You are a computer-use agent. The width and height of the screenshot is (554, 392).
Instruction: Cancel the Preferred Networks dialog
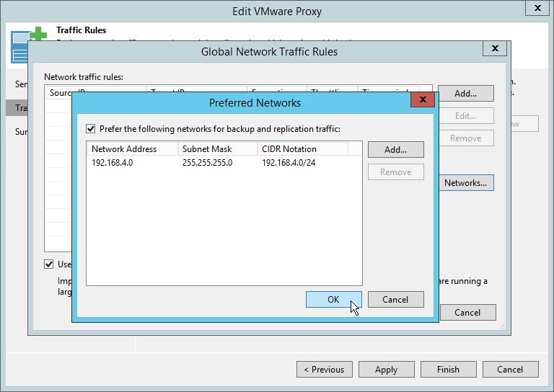point(395,300)
